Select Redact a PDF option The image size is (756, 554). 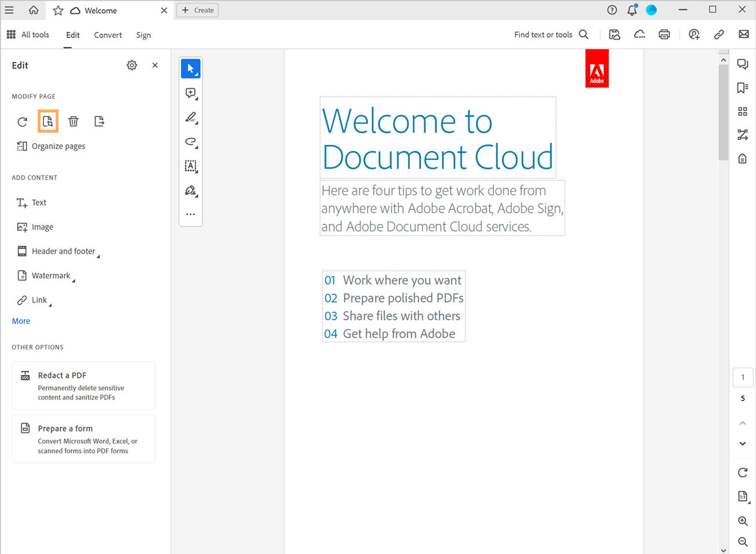point(83,385)
